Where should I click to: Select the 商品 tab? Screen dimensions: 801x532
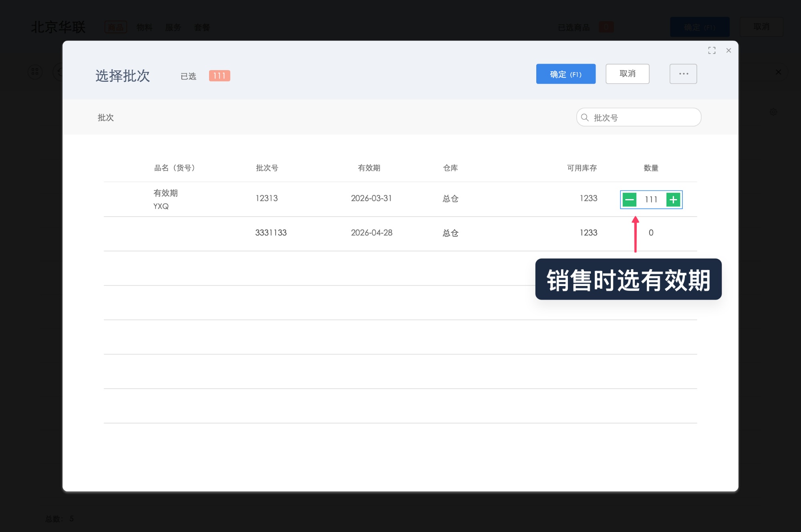[x=116, y=27]
